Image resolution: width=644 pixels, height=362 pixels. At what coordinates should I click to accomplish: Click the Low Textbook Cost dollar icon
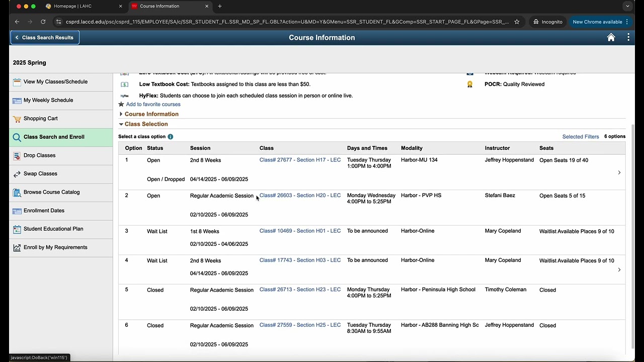click(124, 84)
